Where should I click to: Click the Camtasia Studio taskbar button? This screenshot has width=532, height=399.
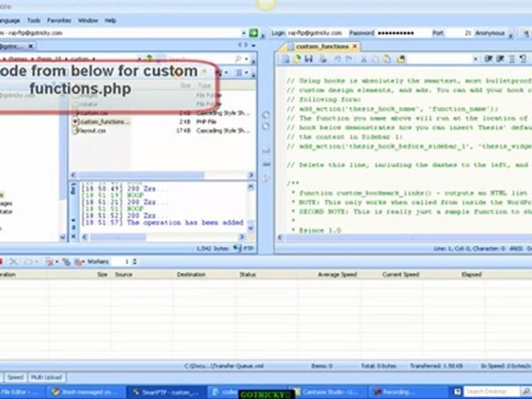[327, 392]
